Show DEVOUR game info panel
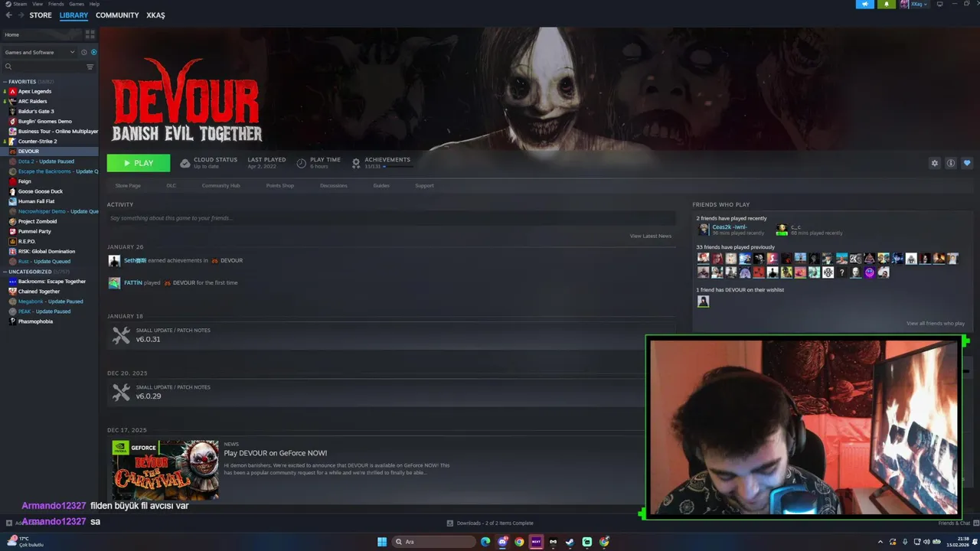The height and width of the screenshot is (551, 980). point(951,163)
